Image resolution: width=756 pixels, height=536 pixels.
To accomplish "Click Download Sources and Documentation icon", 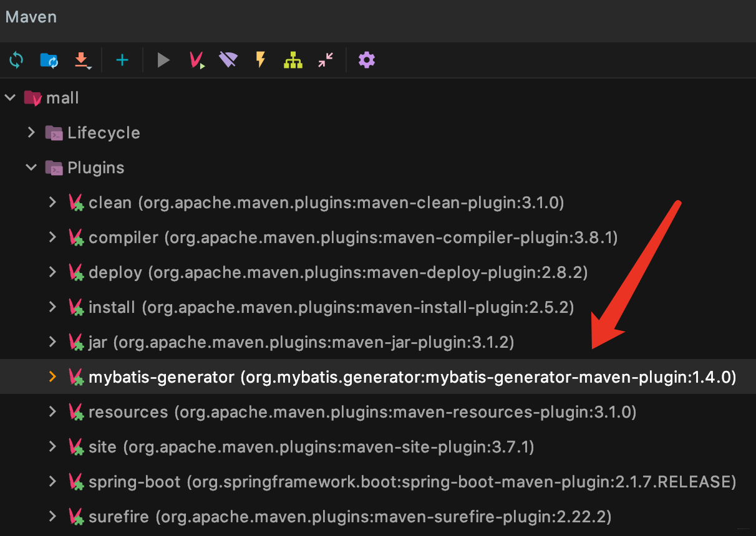I will 83,60.
